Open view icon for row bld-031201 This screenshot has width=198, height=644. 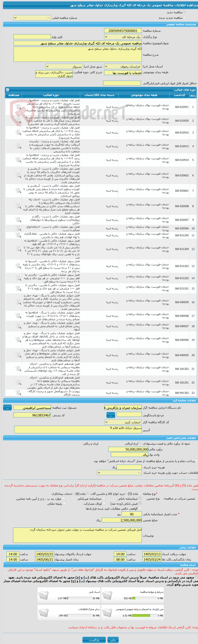point(18,288)
